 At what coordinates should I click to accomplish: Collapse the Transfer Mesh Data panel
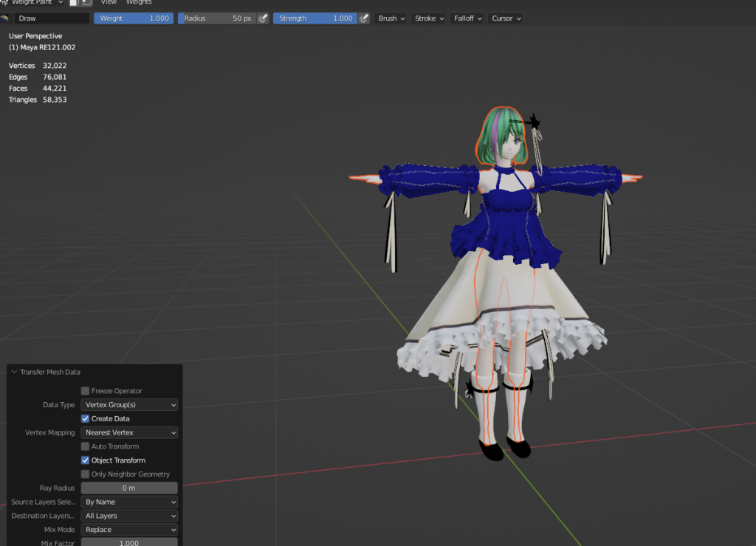point(14,372)
